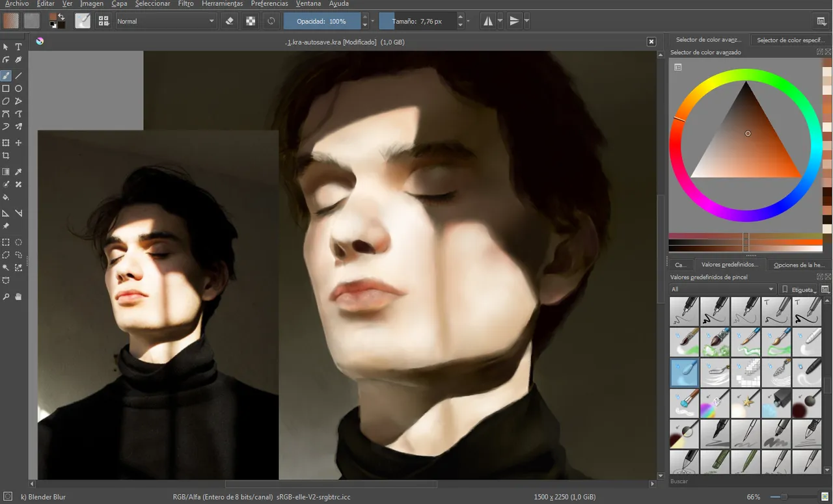
Task: Select the Calligraphy tool
Action: click(18, 60)
